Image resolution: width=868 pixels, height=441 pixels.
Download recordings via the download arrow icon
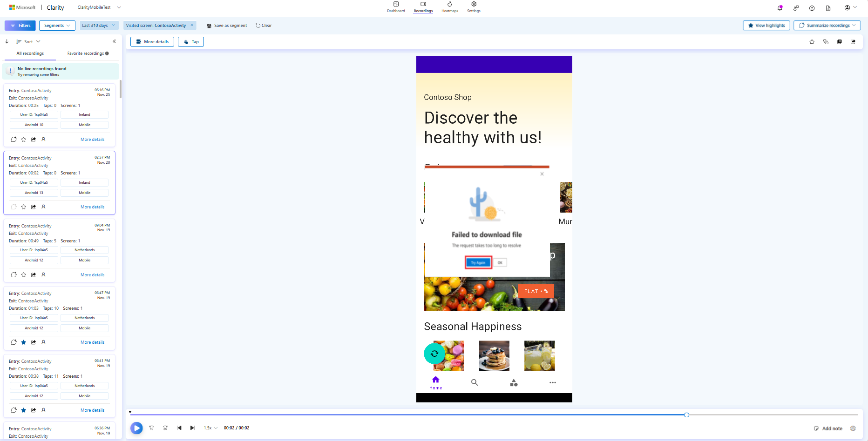(x=7, y=41)
